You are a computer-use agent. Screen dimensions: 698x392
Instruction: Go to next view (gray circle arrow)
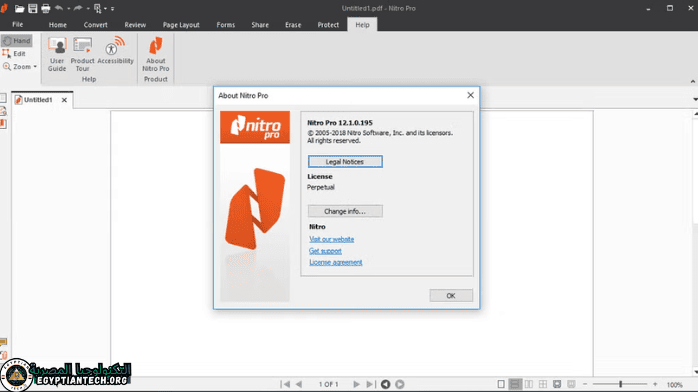pos(400,384)
